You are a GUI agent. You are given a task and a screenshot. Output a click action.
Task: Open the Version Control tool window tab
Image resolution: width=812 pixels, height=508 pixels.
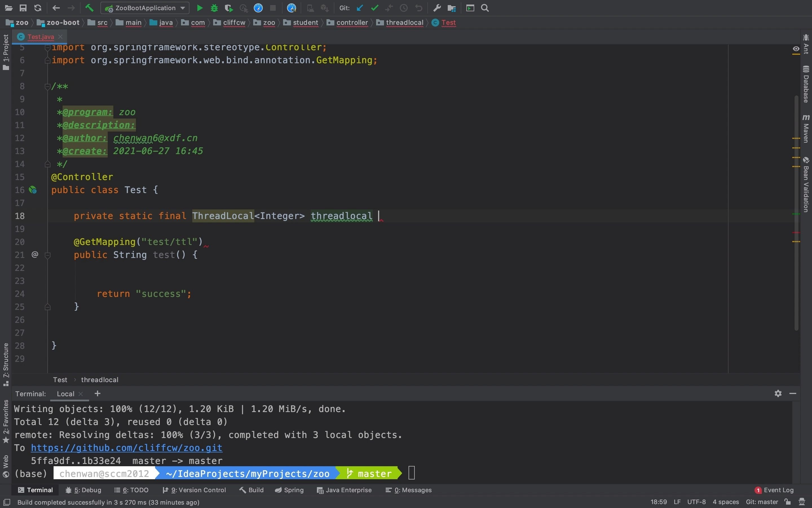[194, 490]
